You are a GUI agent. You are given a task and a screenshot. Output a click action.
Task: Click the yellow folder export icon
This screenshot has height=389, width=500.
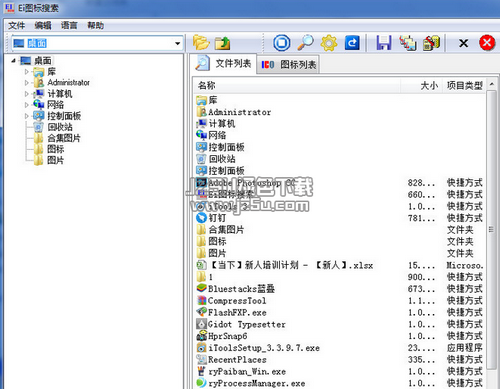(431, 43)
